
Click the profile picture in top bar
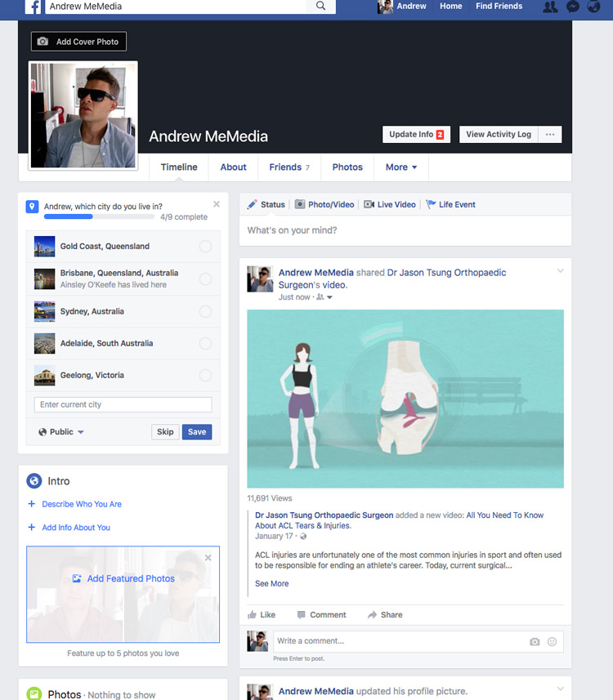(x=385, y=7)
